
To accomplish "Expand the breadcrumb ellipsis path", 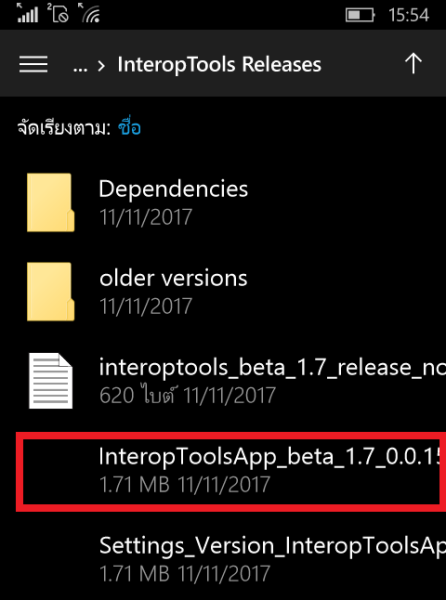I will click(x=80, y=66).
